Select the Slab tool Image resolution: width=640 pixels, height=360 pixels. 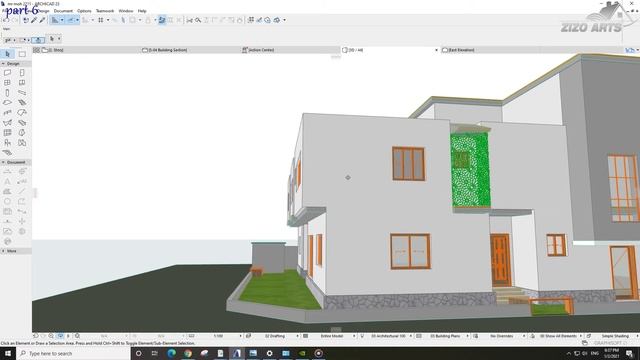[x=7, y=102]
